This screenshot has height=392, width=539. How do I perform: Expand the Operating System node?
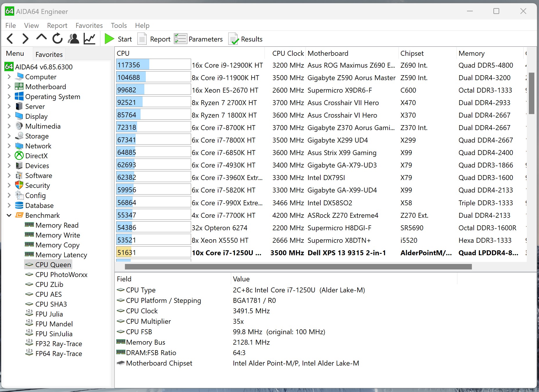coord(9,96)
